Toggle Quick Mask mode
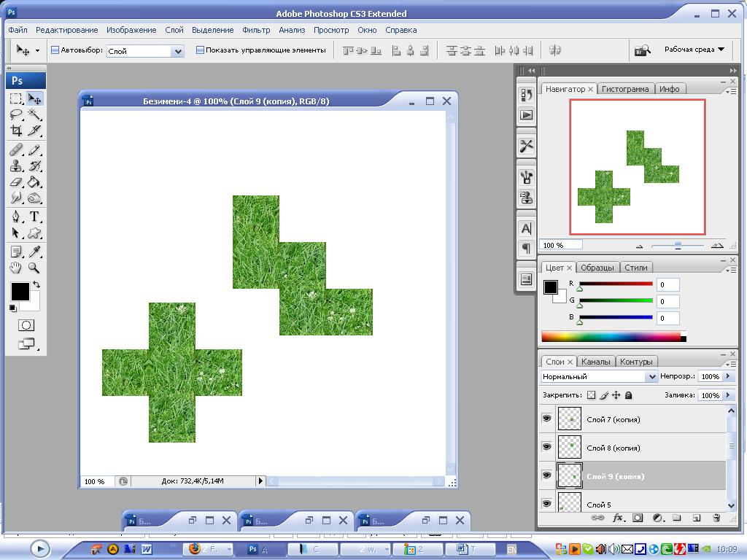Viewport: 747px width, 560px height. point(26,325)
